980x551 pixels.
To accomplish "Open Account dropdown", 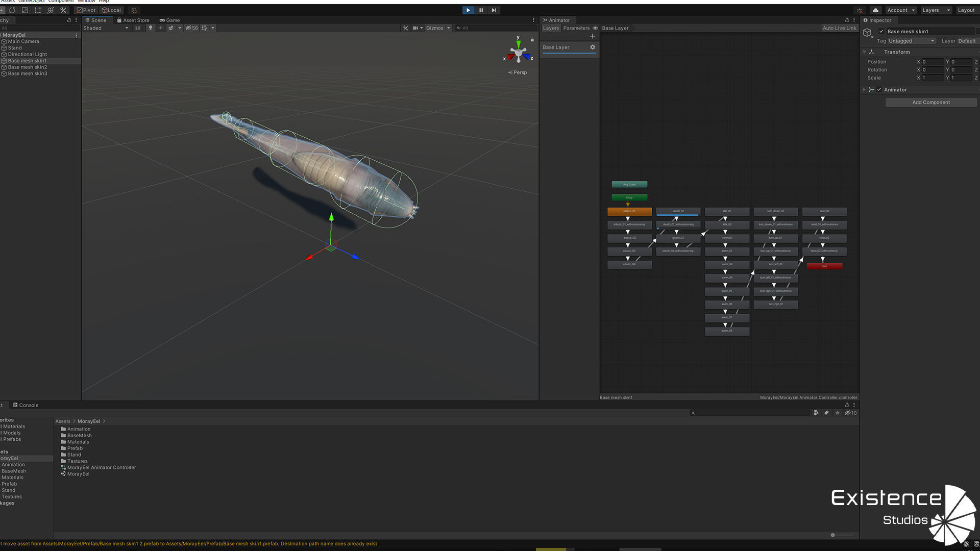I will pos(901,10).
